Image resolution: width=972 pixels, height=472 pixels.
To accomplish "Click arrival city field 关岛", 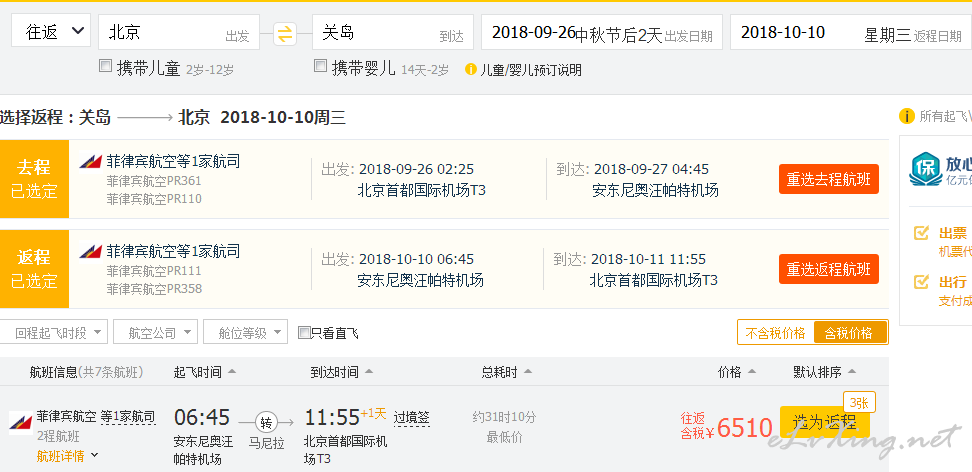I will click(x=393, y=32).
